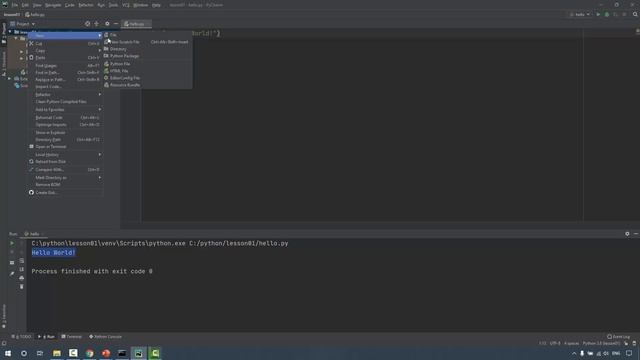640x360 pixels.
Task: Open File Explorer from the taskbar
Action: [57, 353]
